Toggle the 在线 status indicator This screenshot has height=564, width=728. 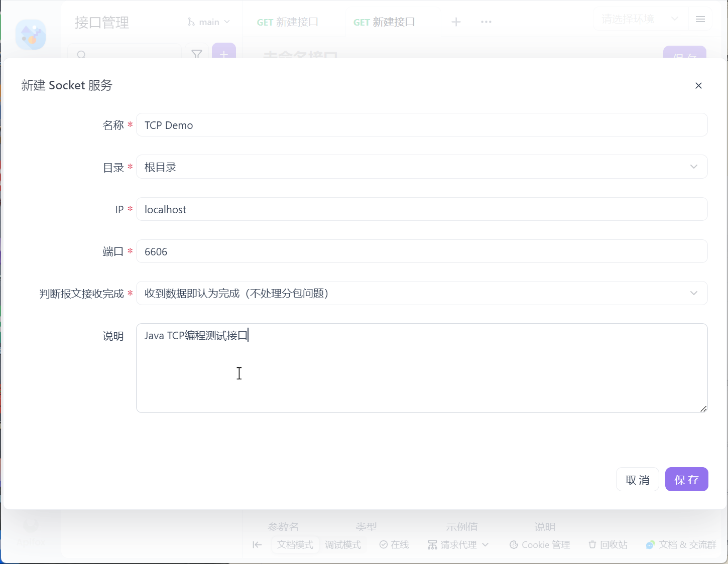coord(394,545)
